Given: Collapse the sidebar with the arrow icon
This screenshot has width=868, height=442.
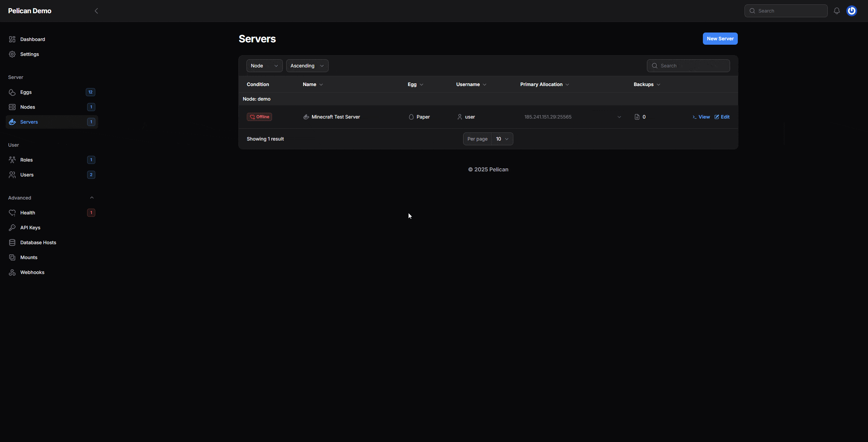Looking at the screenshot, I should (x=96, y=11).
